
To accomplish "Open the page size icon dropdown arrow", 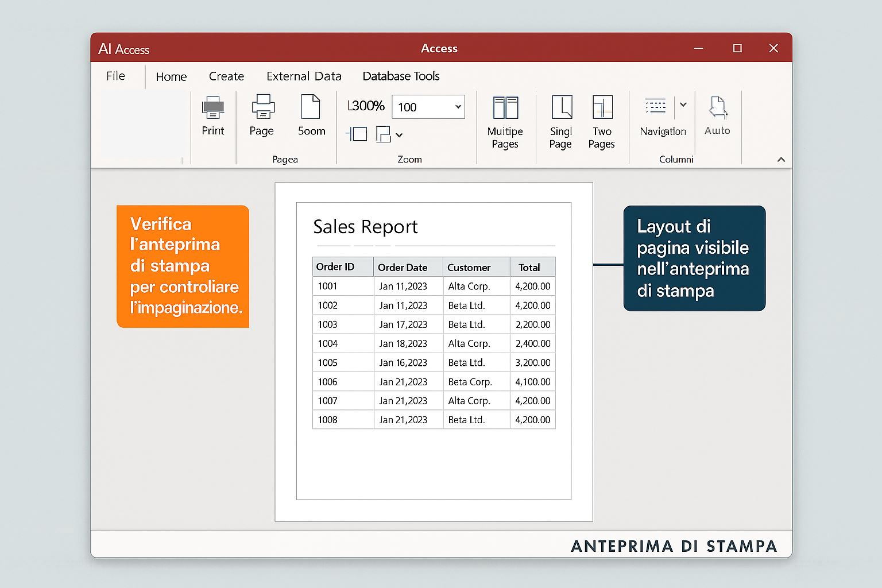I will coord(399,135).
